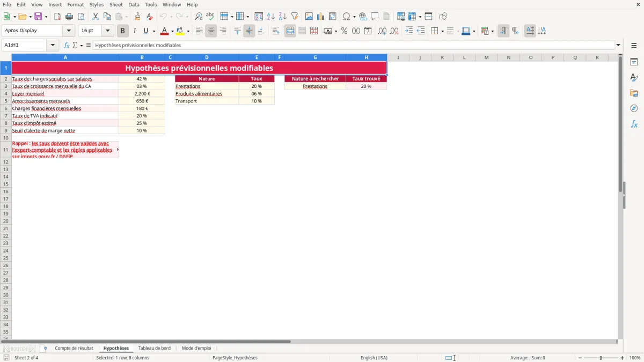Open the font name dropdown
This screenshot has height=362, width=644.
pos(69,31)
